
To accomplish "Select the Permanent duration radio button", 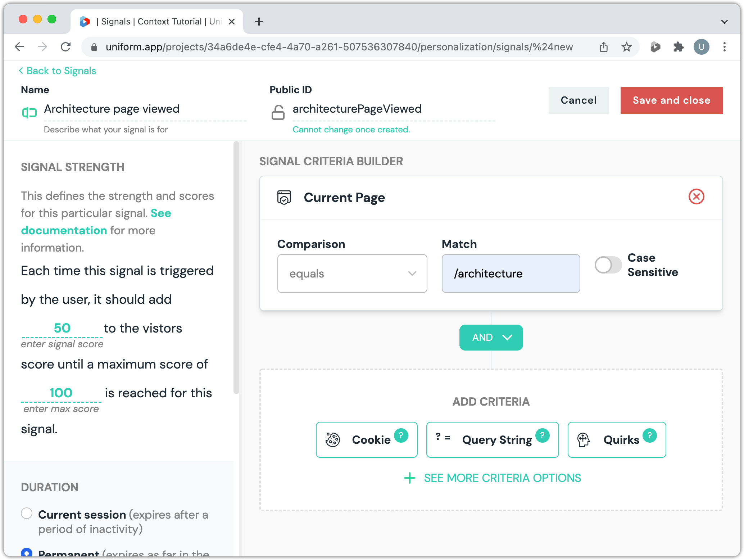I will pyautogui.click(x=27, y=552).
